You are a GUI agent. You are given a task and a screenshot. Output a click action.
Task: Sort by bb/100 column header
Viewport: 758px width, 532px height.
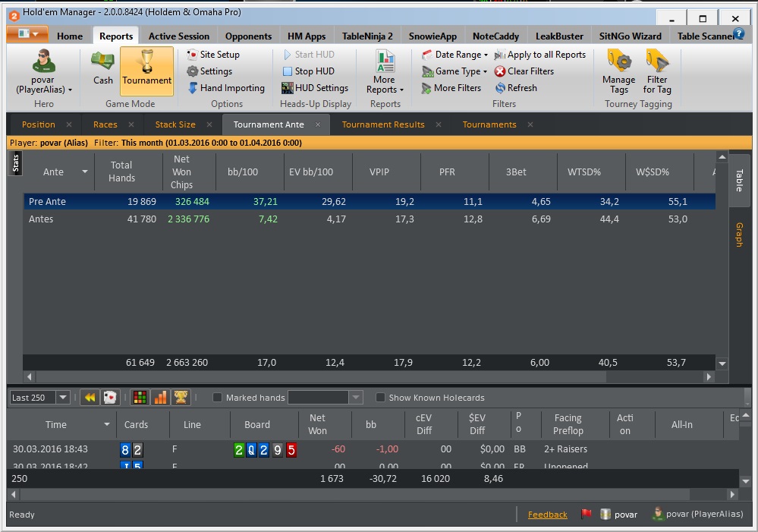(243, 172)
